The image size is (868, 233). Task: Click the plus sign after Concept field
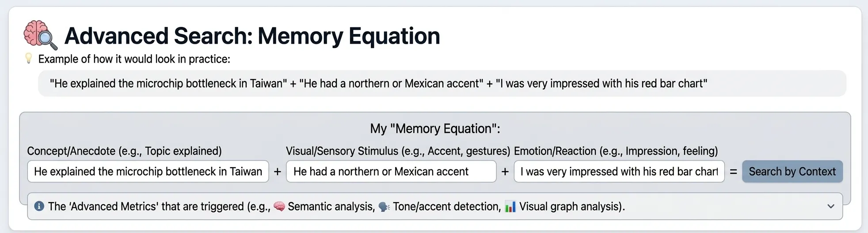click(x=278, y=172)
